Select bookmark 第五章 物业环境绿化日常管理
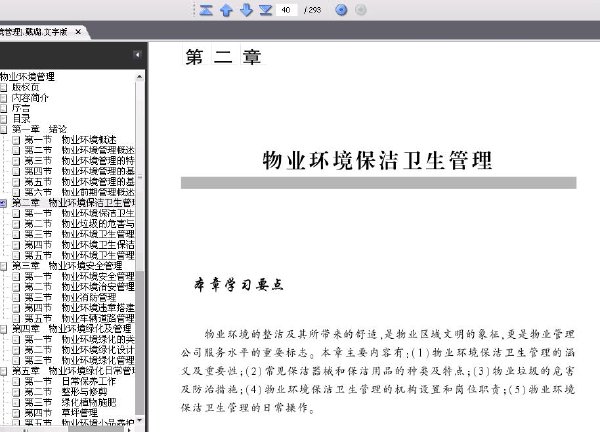This screenshot has width=600, height=432. pos(73,371)
